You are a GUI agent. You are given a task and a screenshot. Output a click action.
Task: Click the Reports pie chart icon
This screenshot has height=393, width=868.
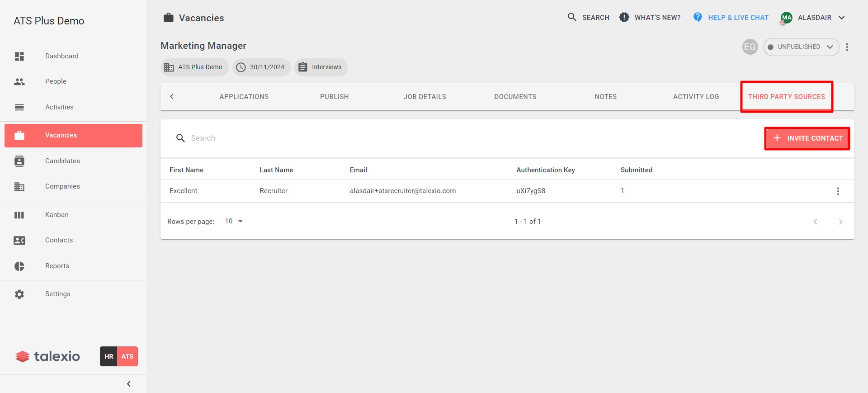coord(19,266)
